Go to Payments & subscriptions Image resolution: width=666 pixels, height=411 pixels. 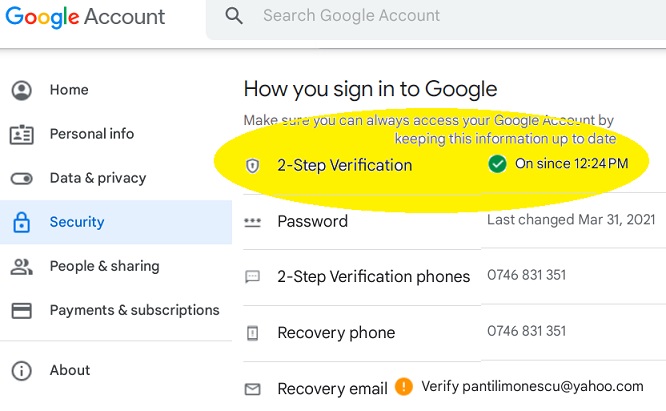(x=134, y=310)
